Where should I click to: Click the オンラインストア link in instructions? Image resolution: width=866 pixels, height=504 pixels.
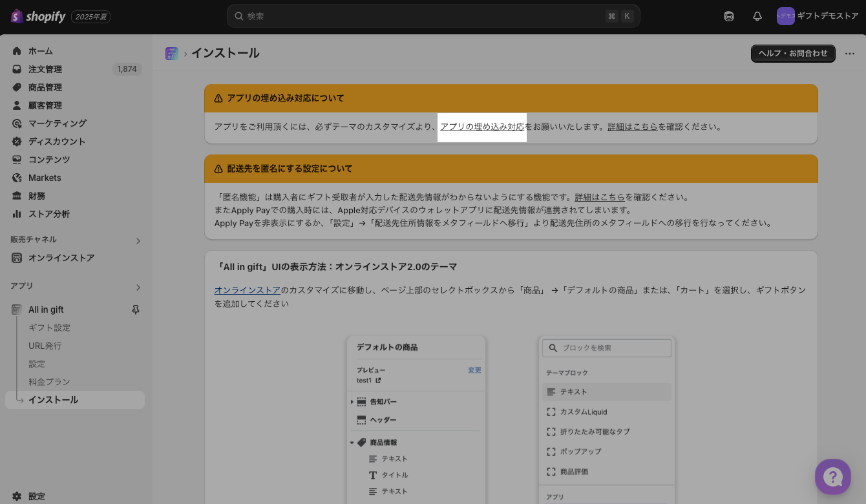(248, 290)
